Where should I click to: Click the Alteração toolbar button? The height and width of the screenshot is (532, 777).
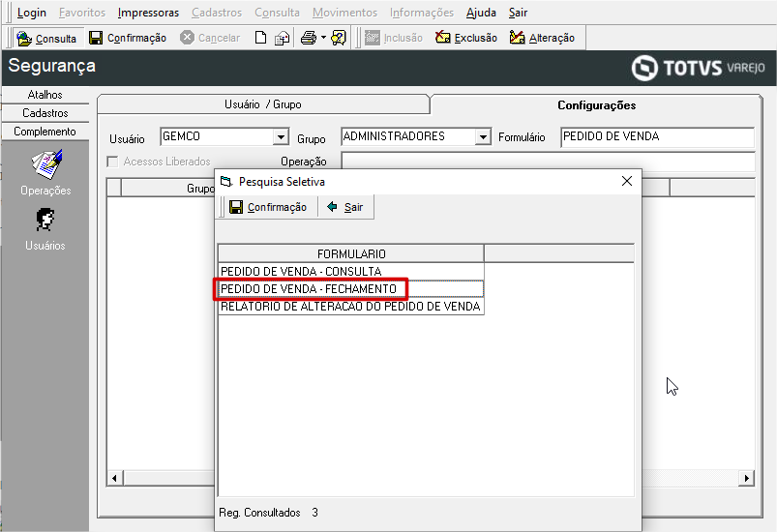(x=542, y=38)
